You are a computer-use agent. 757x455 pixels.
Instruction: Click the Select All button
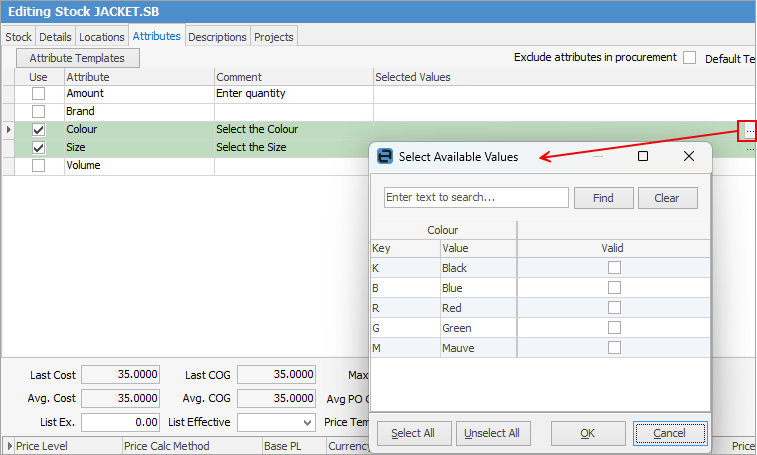coord(413,433)
